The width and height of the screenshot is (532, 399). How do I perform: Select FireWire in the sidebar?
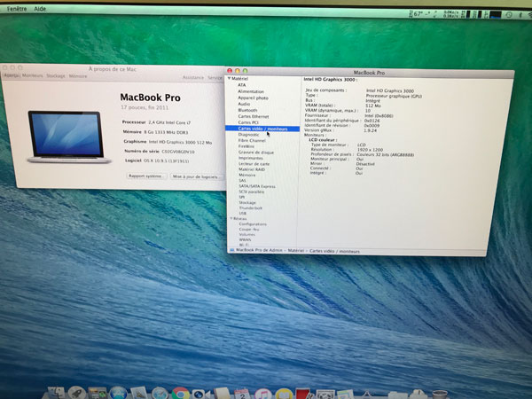(246, 146)
